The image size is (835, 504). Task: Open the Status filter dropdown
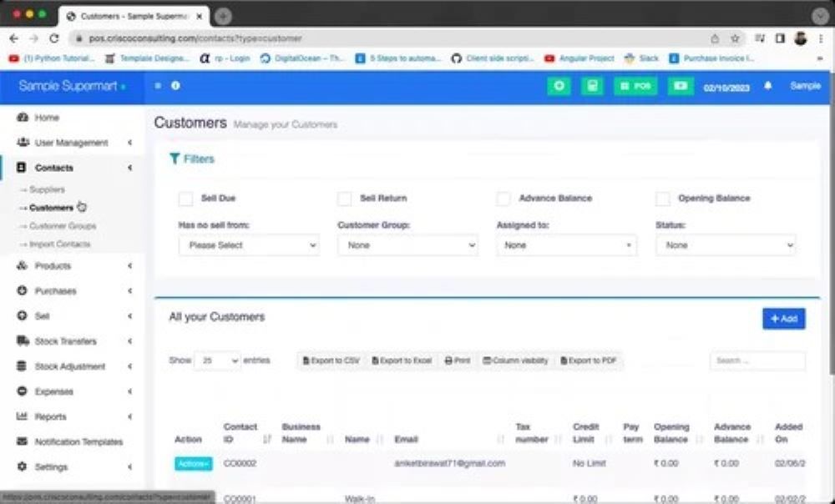coord(725,245)
